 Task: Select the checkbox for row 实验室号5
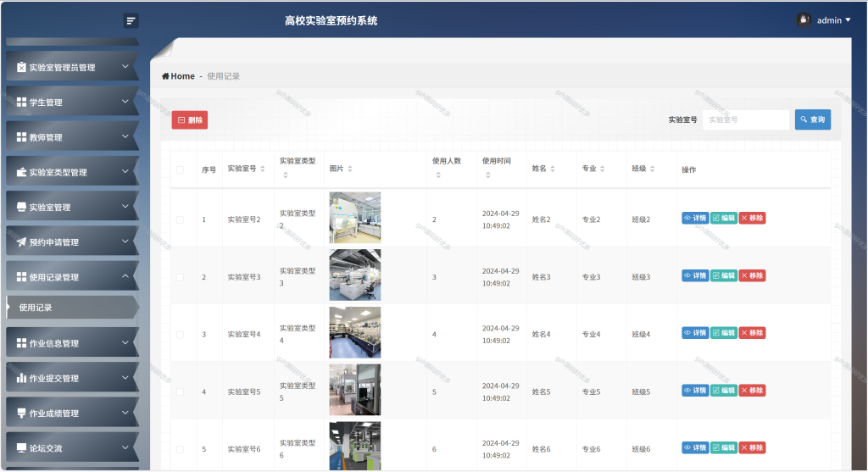tap(180, 391)
